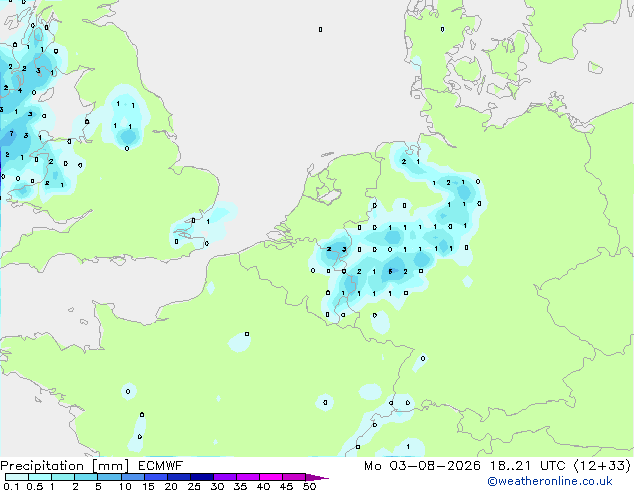634x490 pixels.
Task: Click the lightest 0.1–0.5 mm legend swatch
Action: 17,477
